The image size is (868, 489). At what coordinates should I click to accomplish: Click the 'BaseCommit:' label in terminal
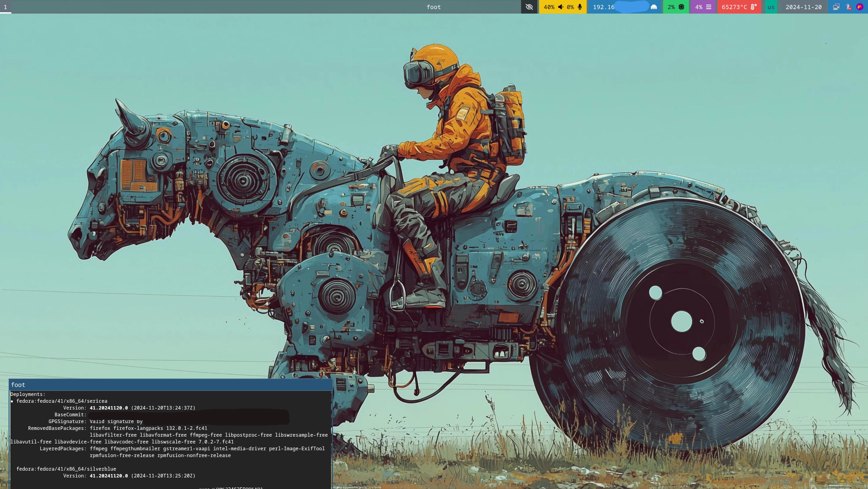click(71, 415)
